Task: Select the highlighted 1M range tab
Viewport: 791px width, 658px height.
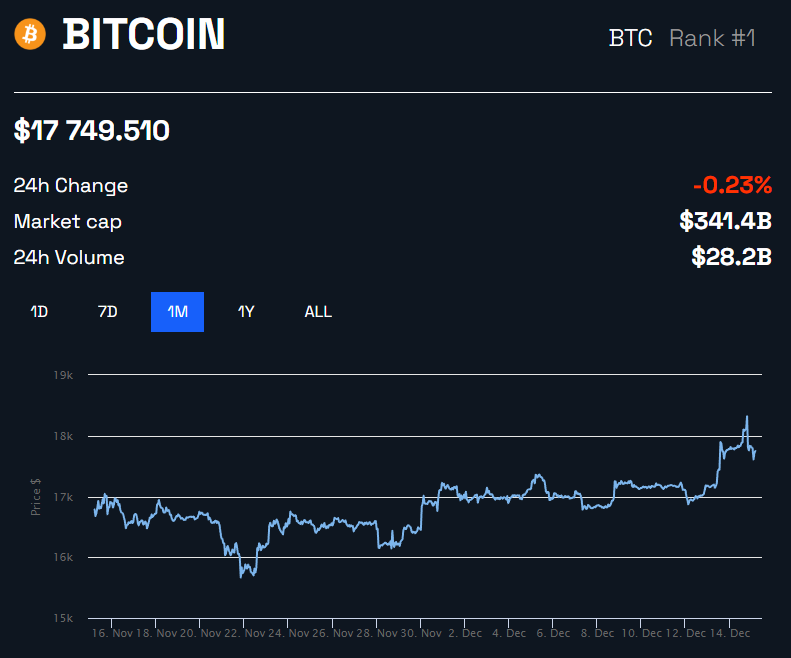Action: pyautogui.click(x=177, y=312)
